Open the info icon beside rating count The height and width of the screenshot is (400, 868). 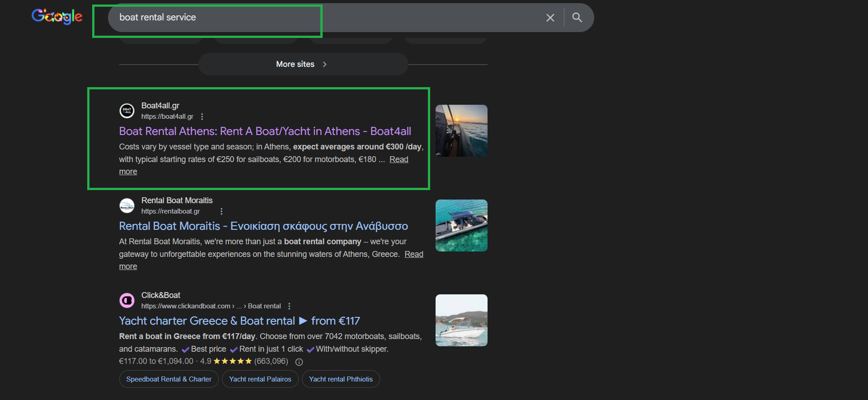coord(299,362)
